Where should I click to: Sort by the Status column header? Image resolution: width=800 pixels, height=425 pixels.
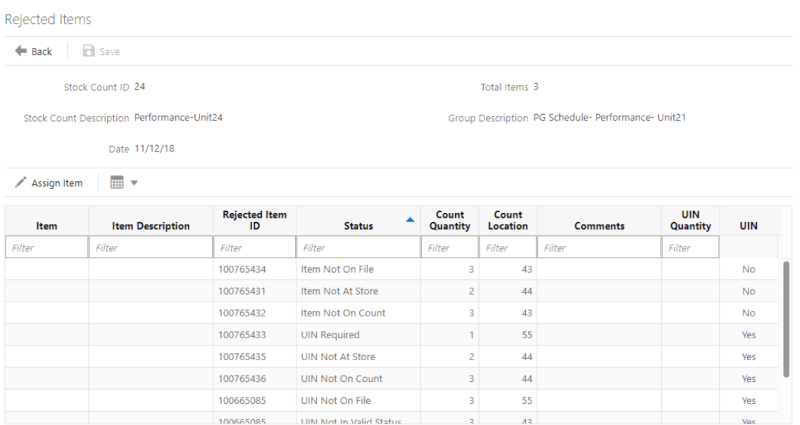pyautogui.click(x=358, y=226)
